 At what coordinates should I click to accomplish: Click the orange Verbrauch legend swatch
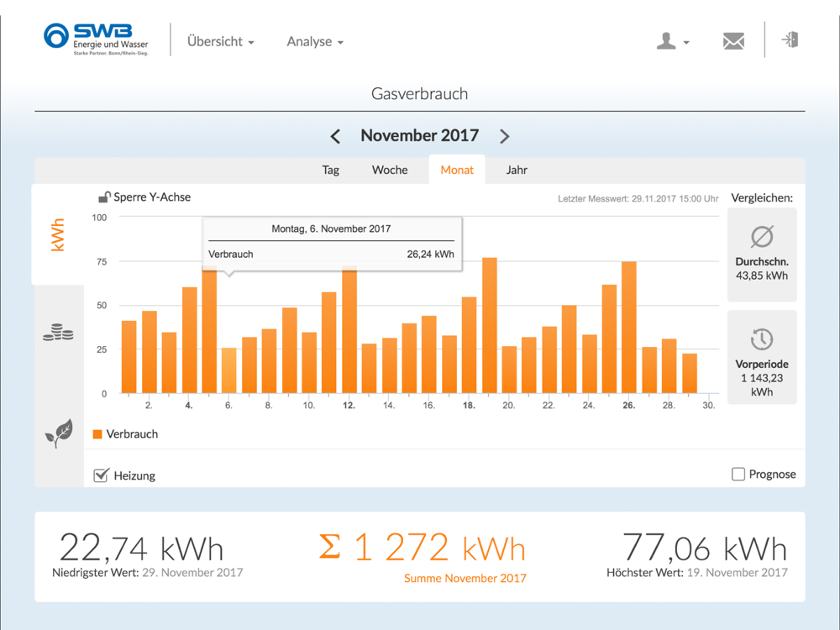[x=97, y=434]
